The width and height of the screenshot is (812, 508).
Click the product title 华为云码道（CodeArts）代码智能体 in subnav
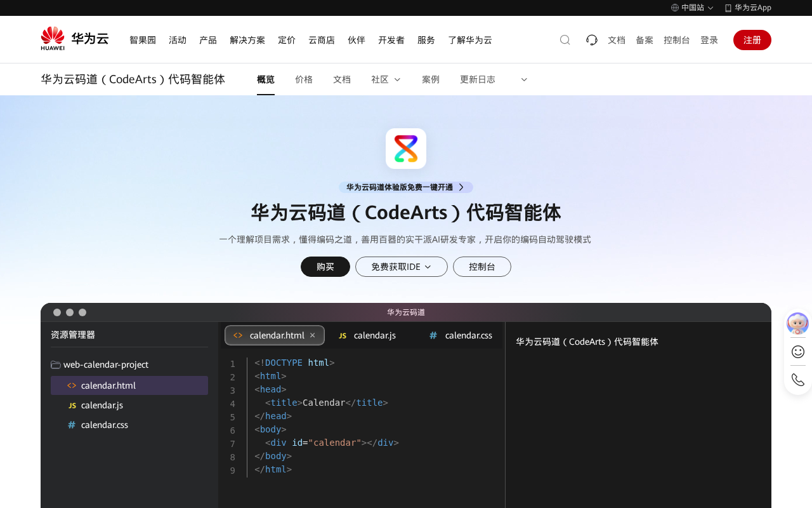pyautogui.click(x=133, y=79)
